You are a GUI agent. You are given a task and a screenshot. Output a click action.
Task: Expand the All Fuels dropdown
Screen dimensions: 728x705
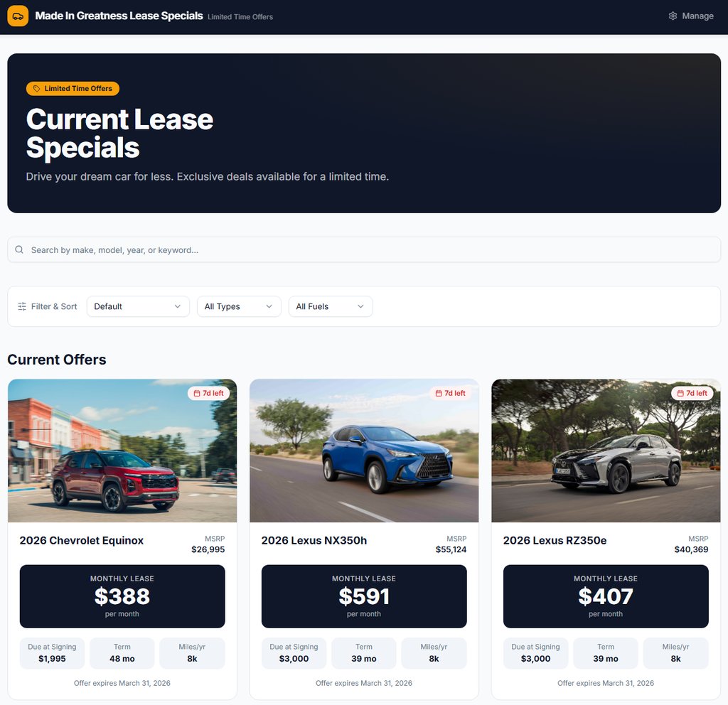coord(331,306)
